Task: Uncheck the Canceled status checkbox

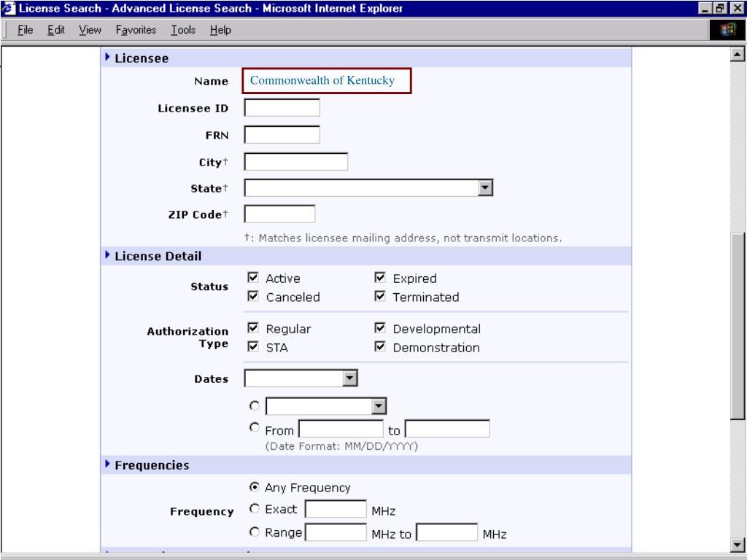Action: 253,297
